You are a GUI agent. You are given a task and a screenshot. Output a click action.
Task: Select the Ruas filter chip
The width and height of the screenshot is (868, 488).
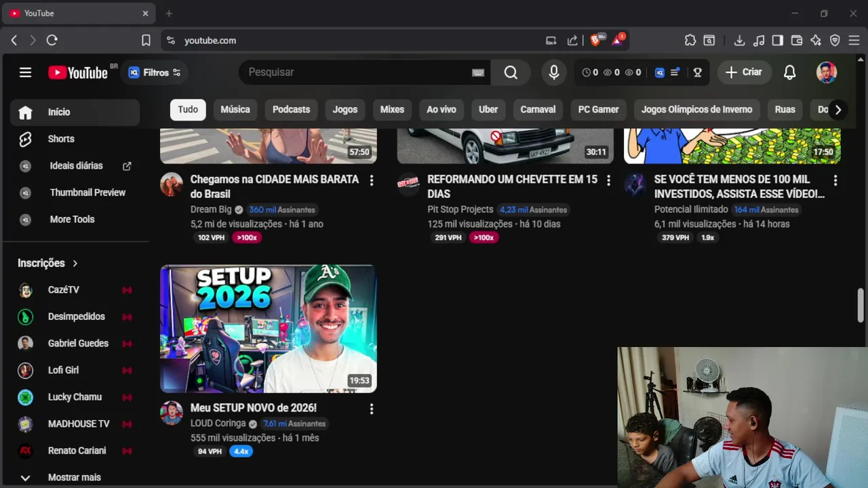click(x=785, y=110)
